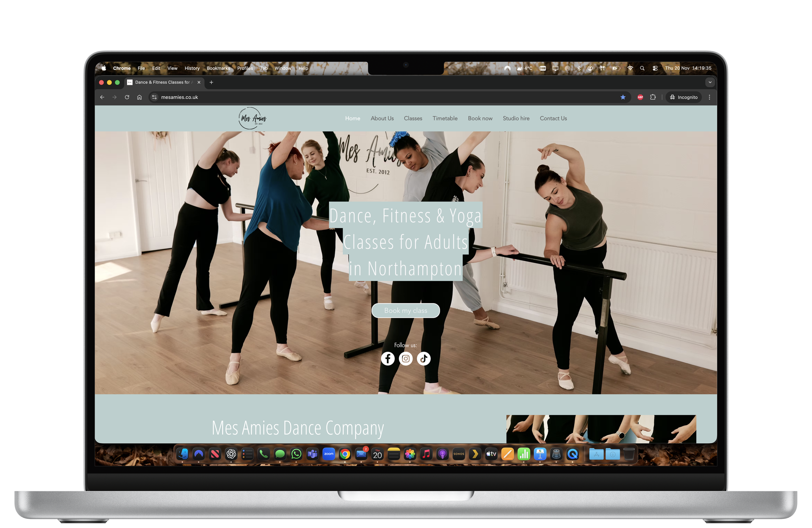Open the History menu

(x=192, y=68)
